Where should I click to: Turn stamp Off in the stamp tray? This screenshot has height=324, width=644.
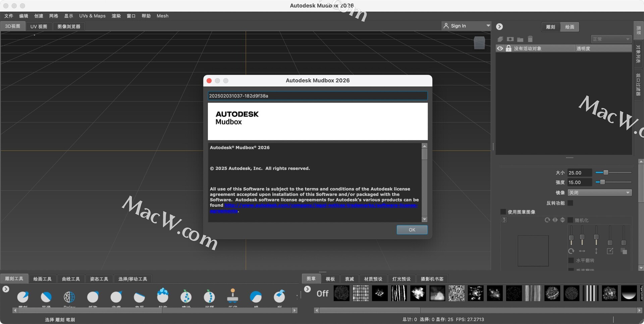[322, 294]
